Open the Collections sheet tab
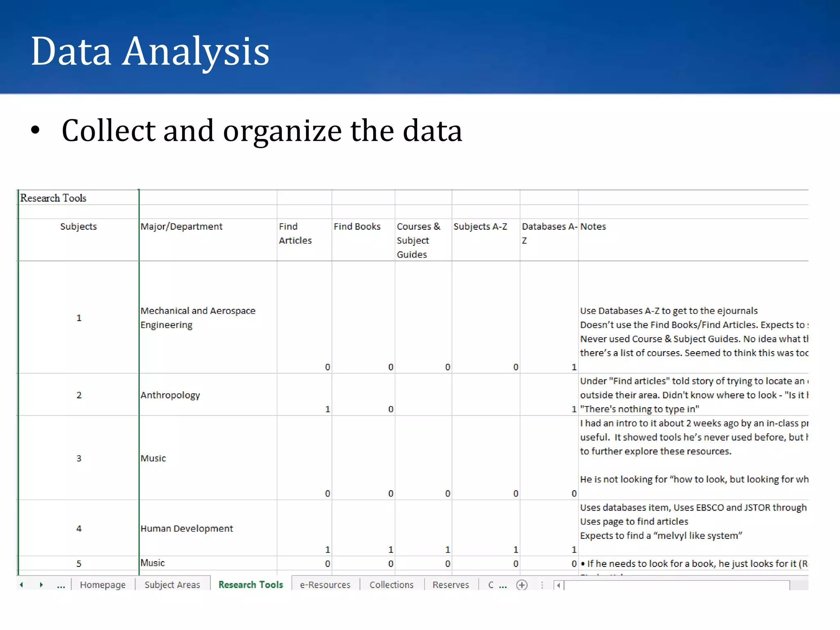The image size is (840, 630). [391, 584]
